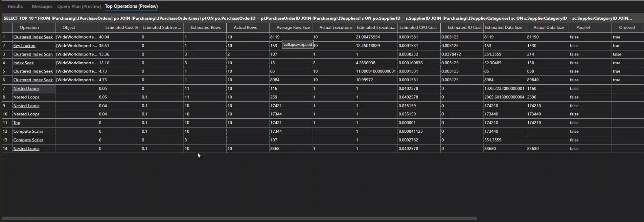Select the 0.000001 CPU cost cell
The height and width of the screenshot is (222, 644).
click(x=419, y=123)
